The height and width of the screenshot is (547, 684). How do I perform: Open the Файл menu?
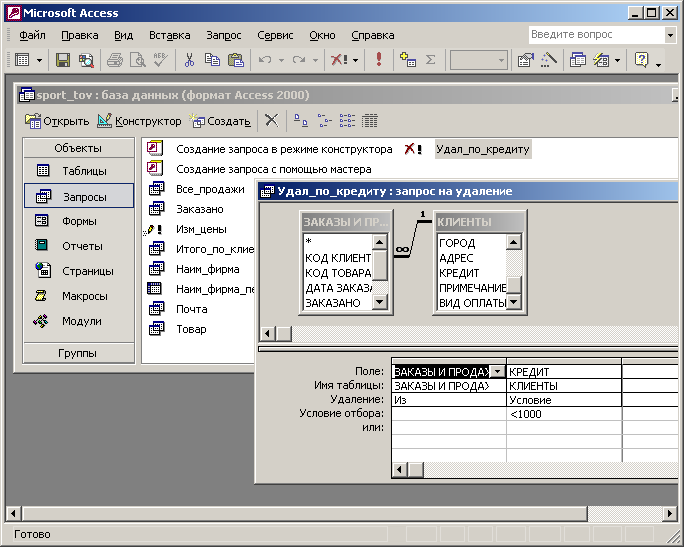click(x=32, y=35)
